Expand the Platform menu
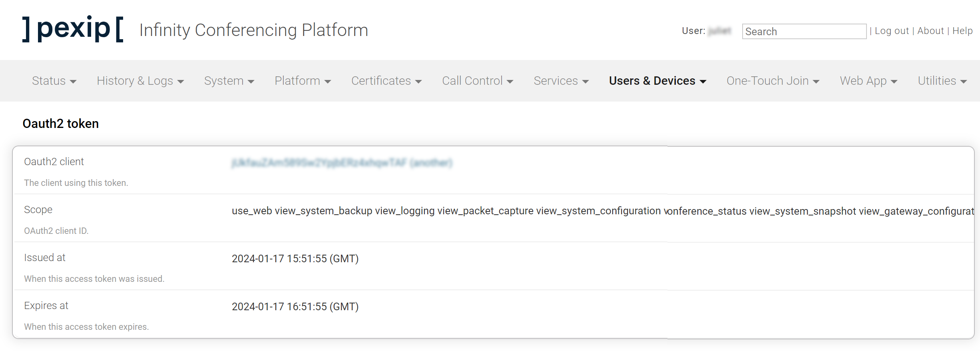This screenshot has width=980, height=351. tap(303, 81)
